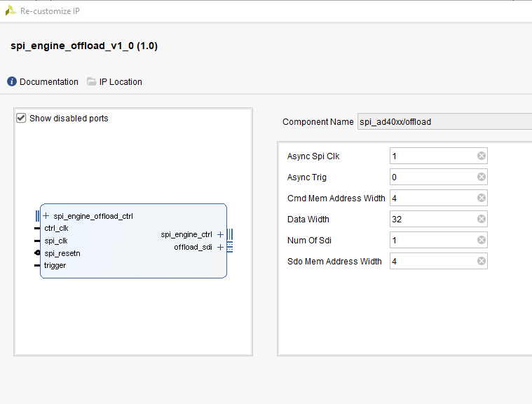Expand the spi_engine_offload_ctrl interface port
This screenshot has width=532, height=404.
click(x=46, y=216)
